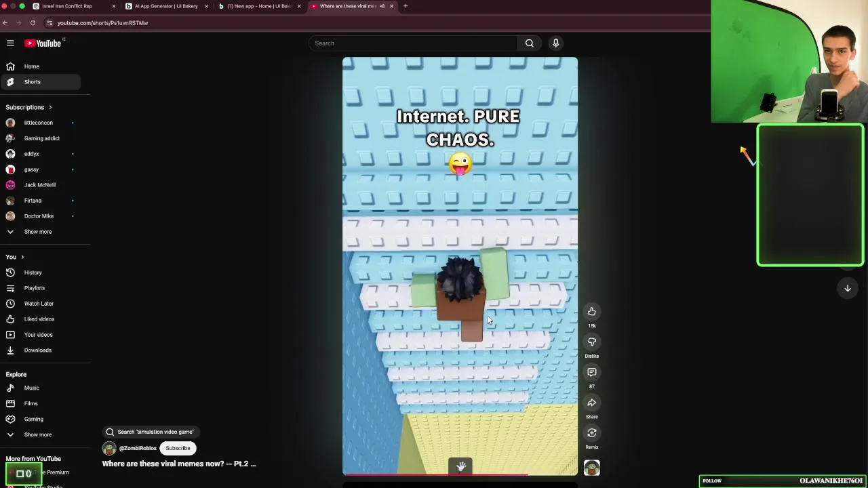Share this Short using arrow icon
Screen dimensions: 868x488
point(591,403)
